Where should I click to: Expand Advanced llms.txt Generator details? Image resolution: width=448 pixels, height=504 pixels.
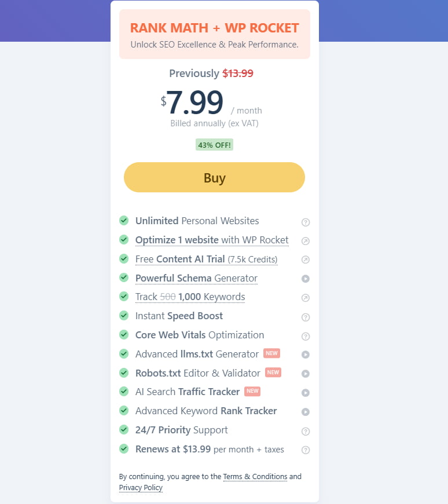click(x=306, y=355)
